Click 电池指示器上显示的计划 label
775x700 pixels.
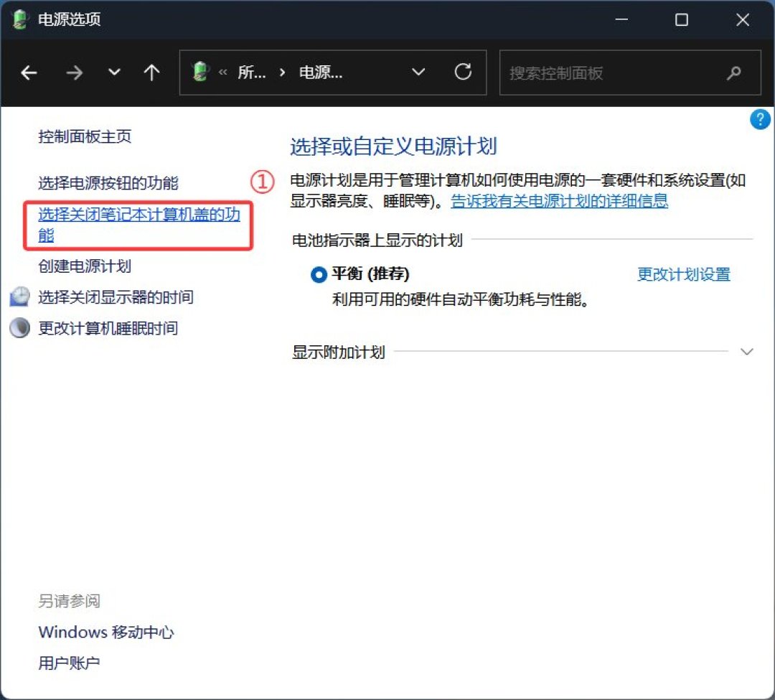(x=377, y=241)
